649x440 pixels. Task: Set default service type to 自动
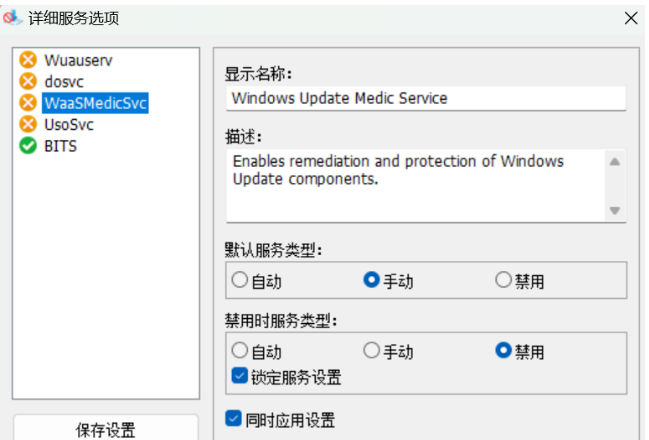[240, 281]
